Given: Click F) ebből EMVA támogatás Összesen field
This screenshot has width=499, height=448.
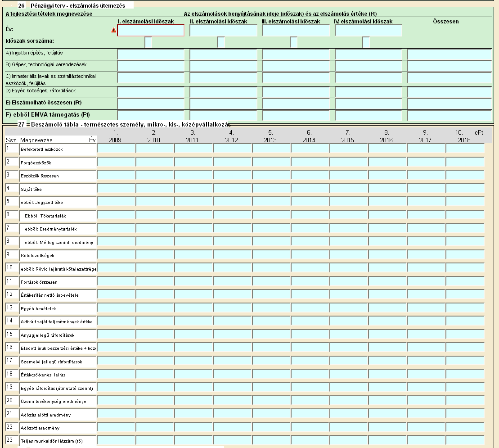Looking at the screenshot, I should (x=450, y=116).
